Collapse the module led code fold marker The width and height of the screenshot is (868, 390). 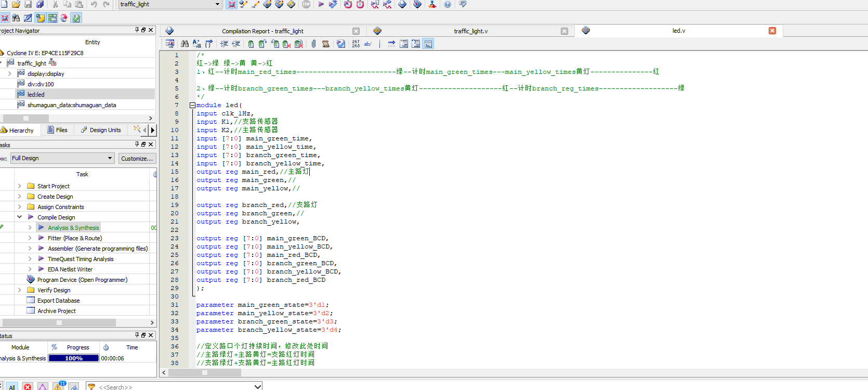[193, 105]
